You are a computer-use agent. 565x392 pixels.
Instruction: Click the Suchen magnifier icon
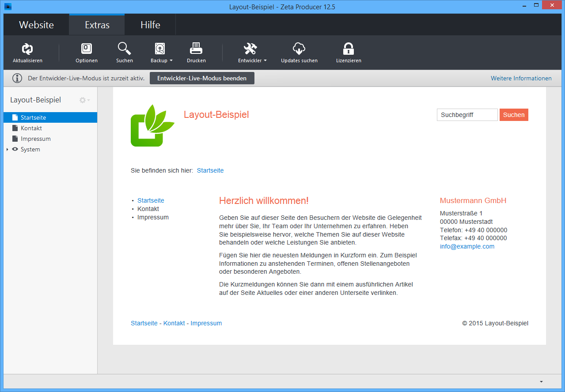[124, 49]
